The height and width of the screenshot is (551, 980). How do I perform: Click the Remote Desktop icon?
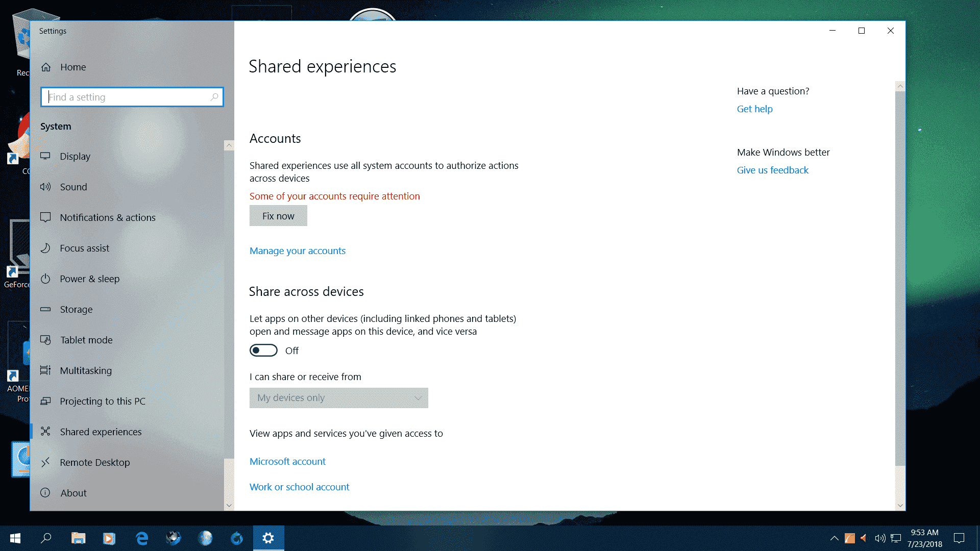click(x=45, y=462)
